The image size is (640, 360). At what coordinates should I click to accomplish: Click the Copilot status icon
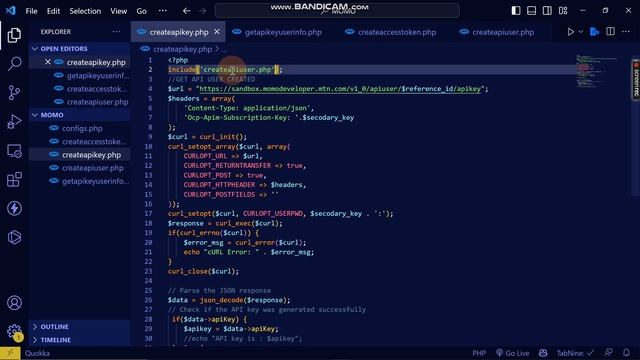[x=543, y=353]
